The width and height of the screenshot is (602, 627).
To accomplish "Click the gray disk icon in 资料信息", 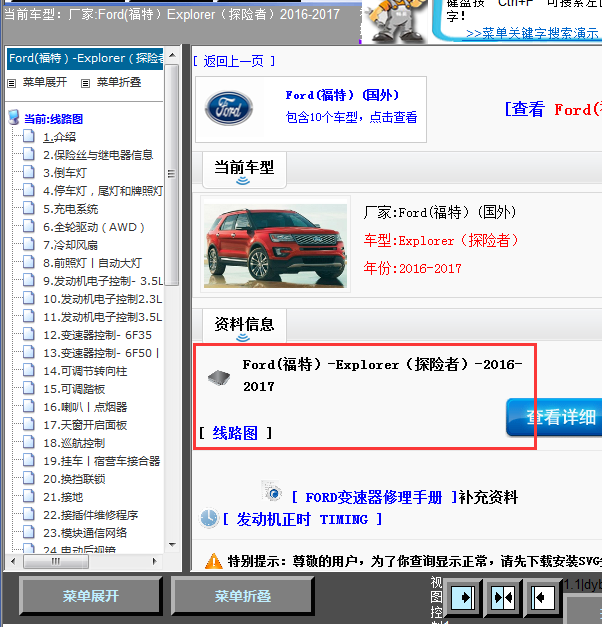I will click(219, 377).
